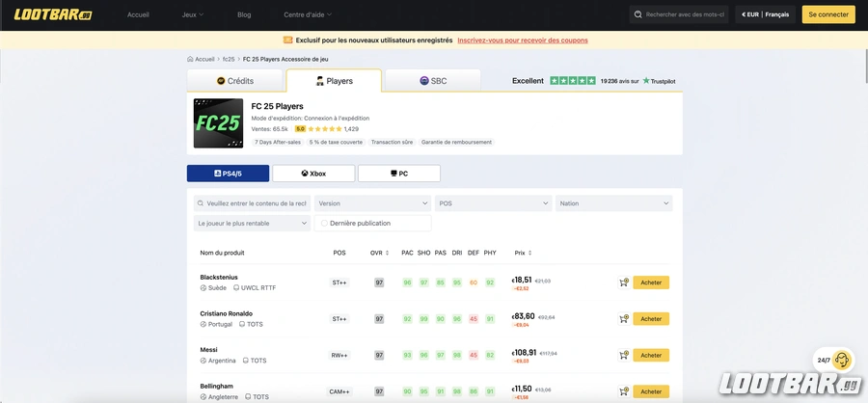Click 7 Days After-sales tag
Viewport: 868px width, 403px height.
(278, 143)
